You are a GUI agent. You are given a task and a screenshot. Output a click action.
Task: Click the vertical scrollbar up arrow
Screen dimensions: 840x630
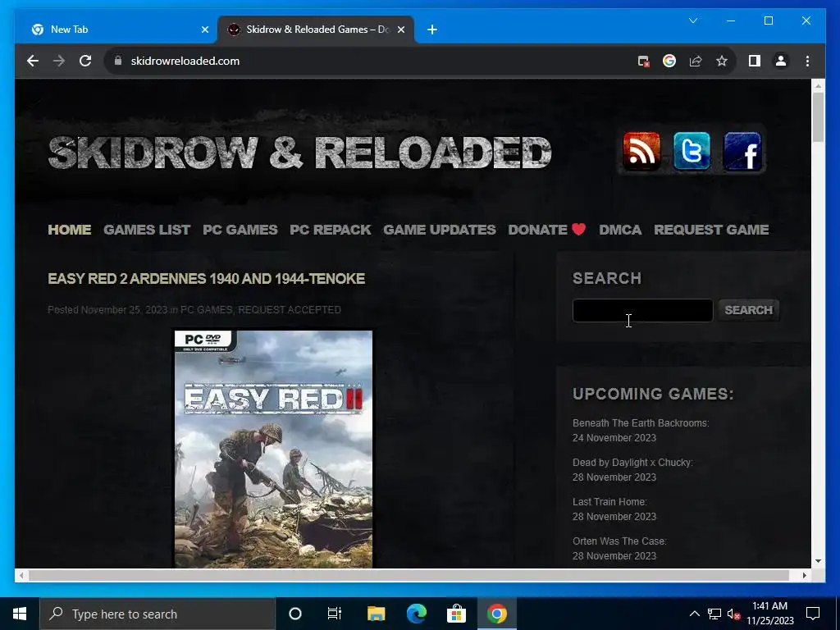pyautogui.click(x=818, y=85)
